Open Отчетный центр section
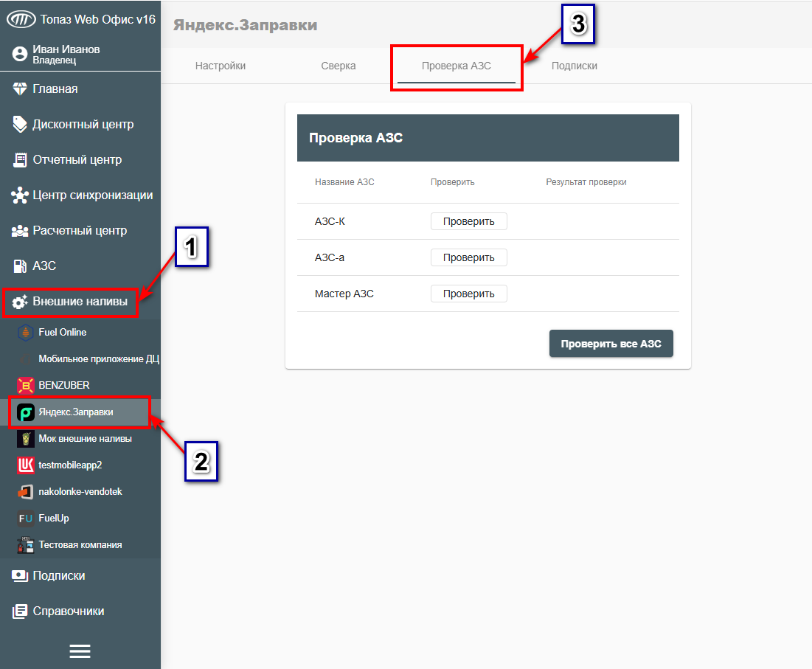Image resolution: width=812 pixels, height=669 pixels. tap(80, 160)
